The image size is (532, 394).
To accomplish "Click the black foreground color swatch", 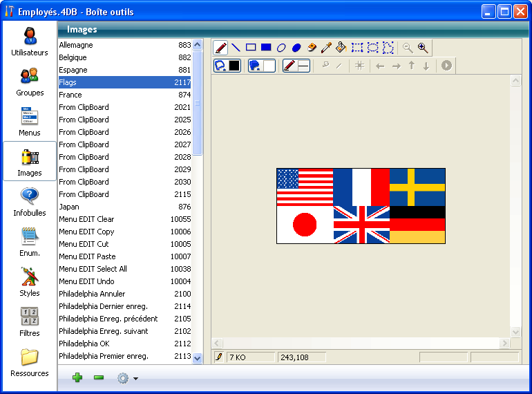I will tap(234, 66).
